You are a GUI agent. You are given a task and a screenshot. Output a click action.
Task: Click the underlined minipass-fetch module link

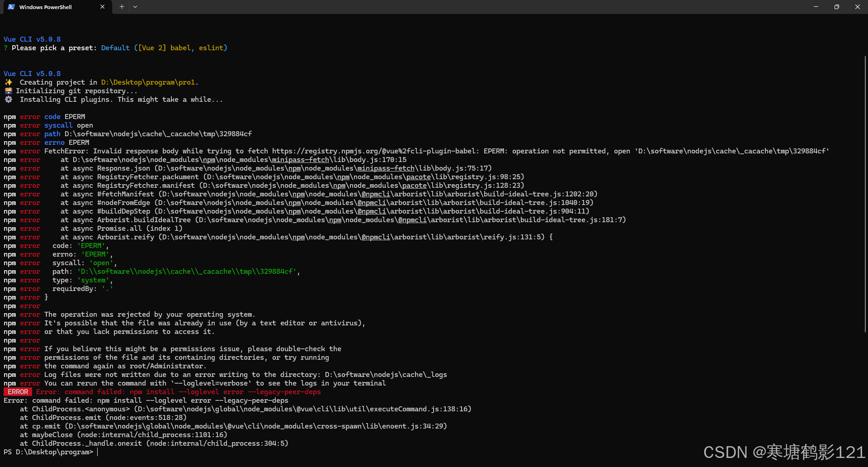(300, 159)
